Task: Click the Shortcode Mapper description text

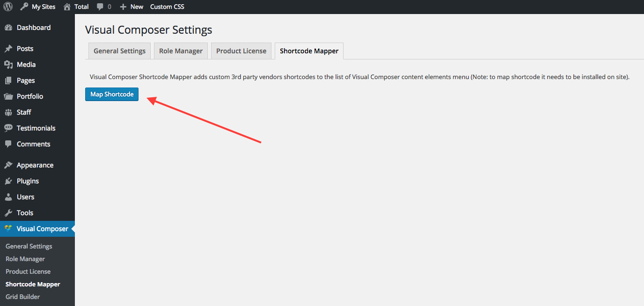Action: pos(359,77)
